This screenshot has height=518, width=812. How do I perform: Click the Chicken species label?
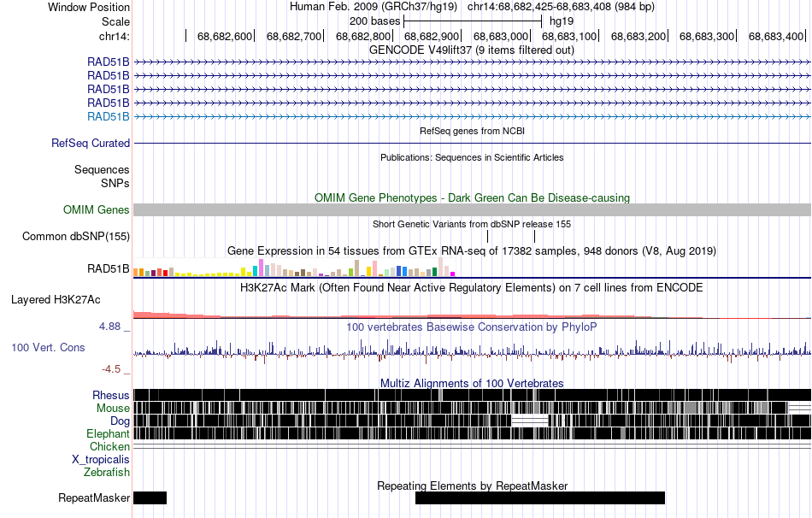point(109,446)
